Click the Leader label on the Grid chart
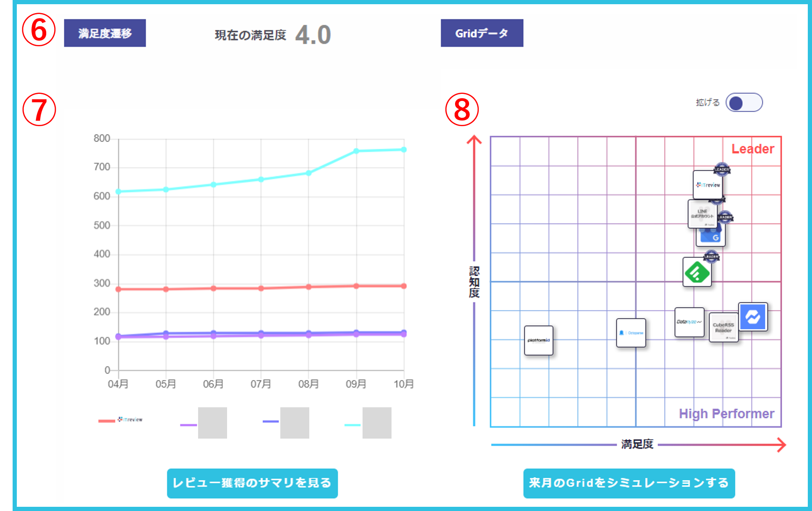Screen dimensions: 812x511 [753, 149]
